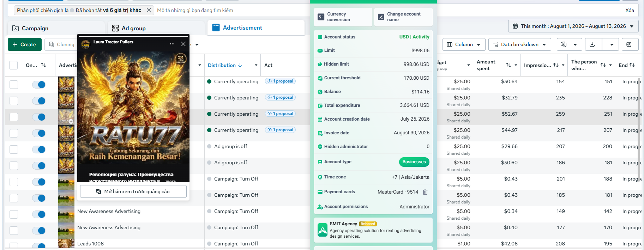Image resolution: width=644 pixels, height=250 pixels.
Task: Click the Leads 1008 ad thumbnail
Action: (x=66, y=244)
